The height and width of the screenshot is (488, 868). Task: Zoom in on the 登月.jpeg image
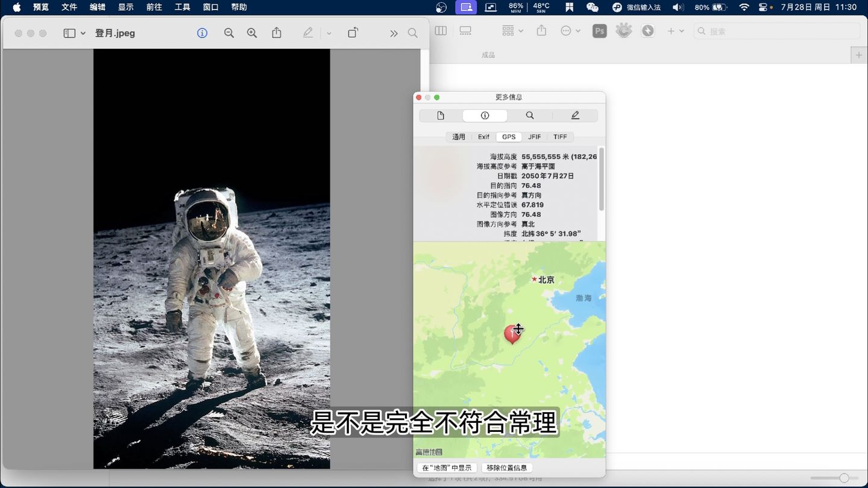coord(252,33)
